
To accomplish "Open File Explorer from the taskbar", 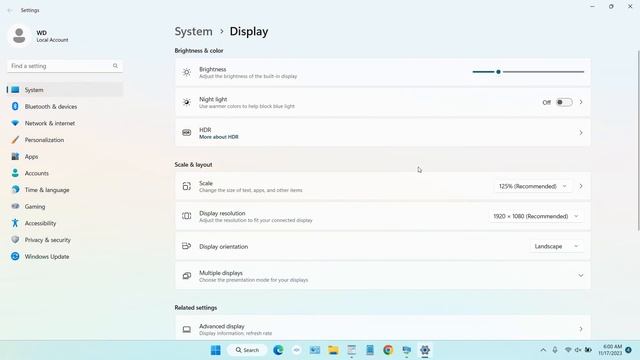I will pos(333,350).
